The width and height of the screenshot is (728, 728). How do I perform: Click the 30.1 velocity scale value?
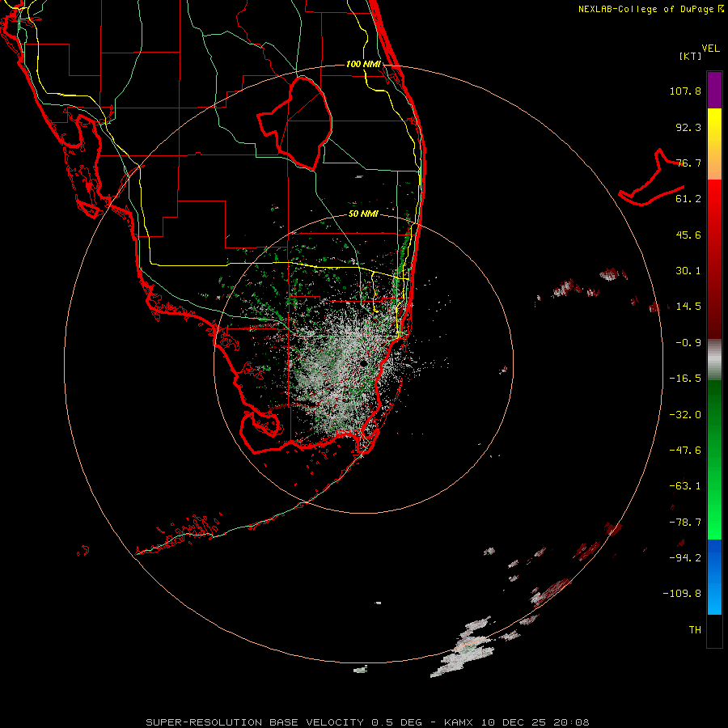click(688, 271)
